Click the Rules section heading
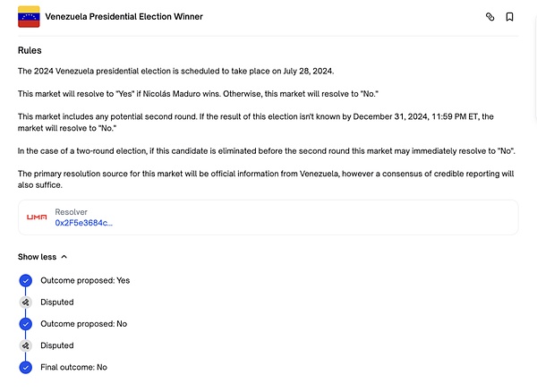537x392 pixels. click(x=30, y=51)
